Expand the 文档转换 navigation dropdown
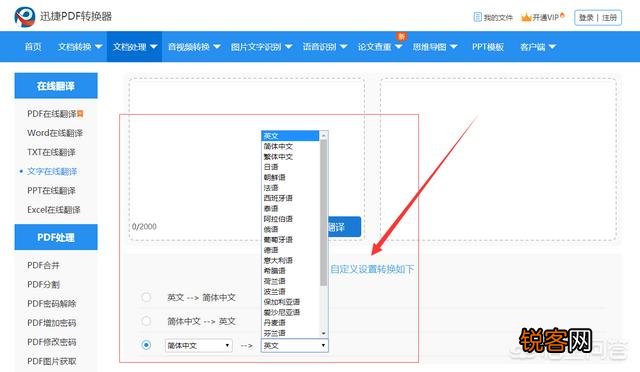Image resolution: width=640 pixels, height=372 pixels. point(80,47)
